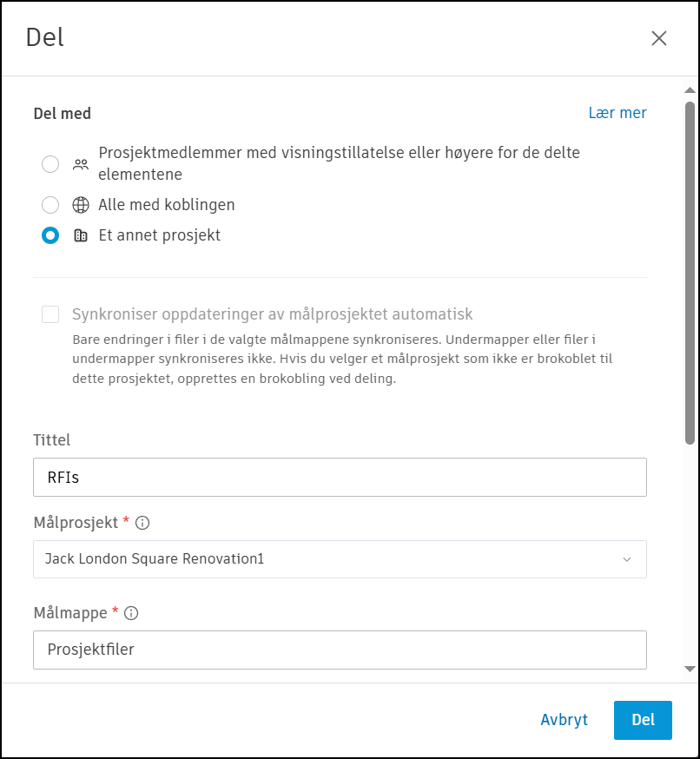The height and width of the screenshot is (759, 700).
Task: Click the info icon next to Målprosjekt
Action: point(143,523)
